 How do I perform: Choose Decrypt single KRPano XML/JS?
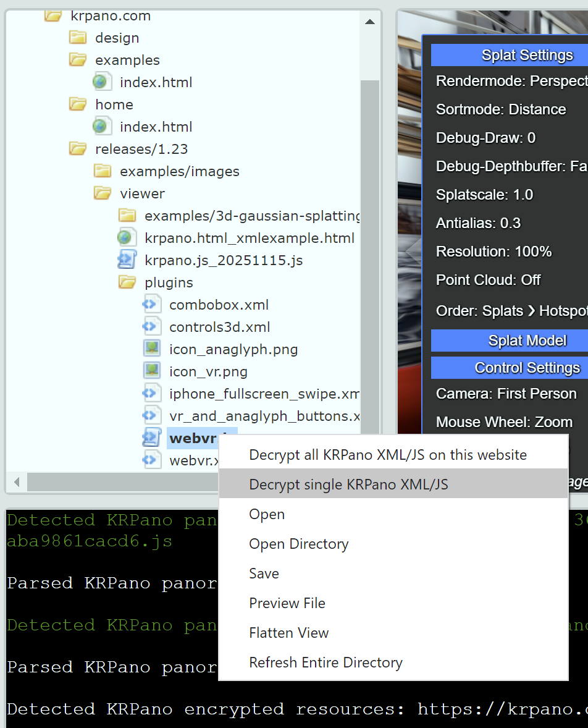point(349,485)
